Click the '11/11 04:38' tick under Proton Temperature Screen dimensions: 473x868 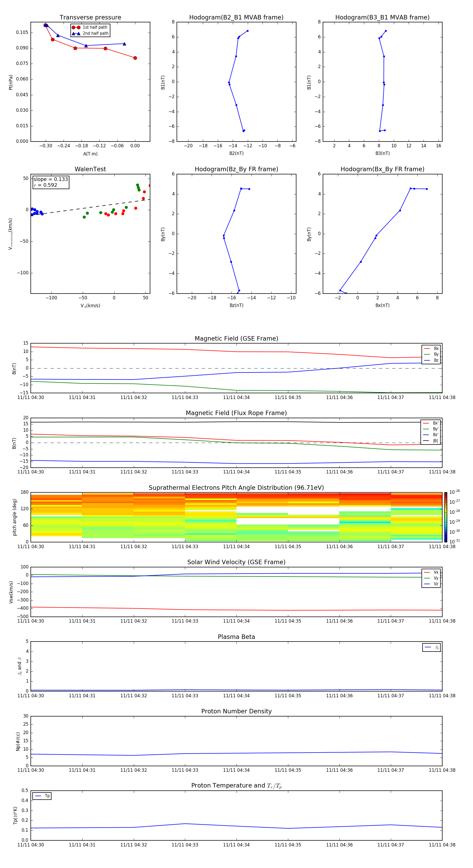(442, 845)
